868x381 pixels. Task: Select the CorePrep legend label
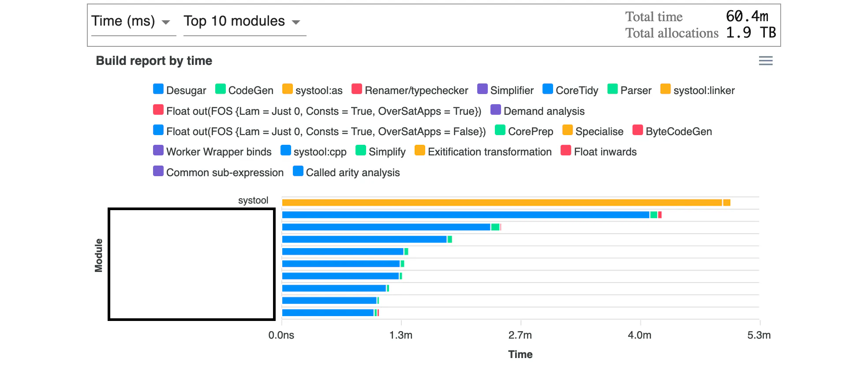pos(530,132)
